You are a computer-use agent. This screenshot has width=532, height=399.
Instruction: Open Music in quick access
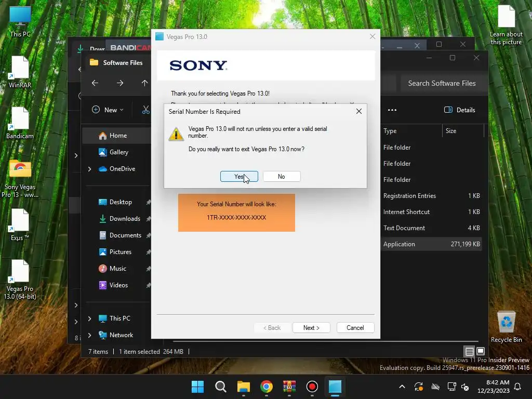(113, 269)
